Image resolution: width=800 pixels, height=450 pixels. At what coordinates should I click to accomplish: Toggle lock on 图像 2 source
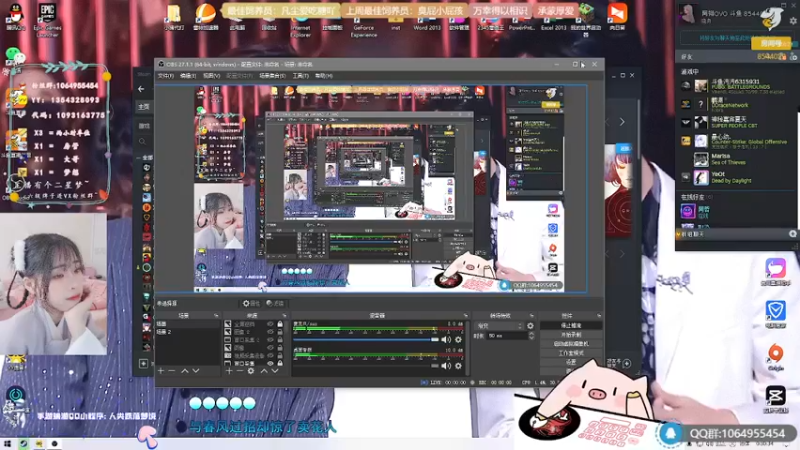pyautogui.click(x=280, y=332)
